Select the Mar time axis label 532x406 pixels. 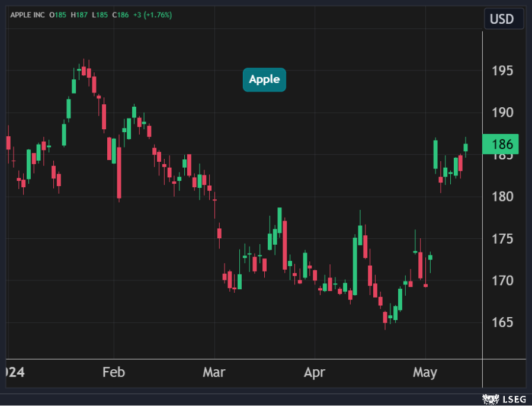(214, 373)
